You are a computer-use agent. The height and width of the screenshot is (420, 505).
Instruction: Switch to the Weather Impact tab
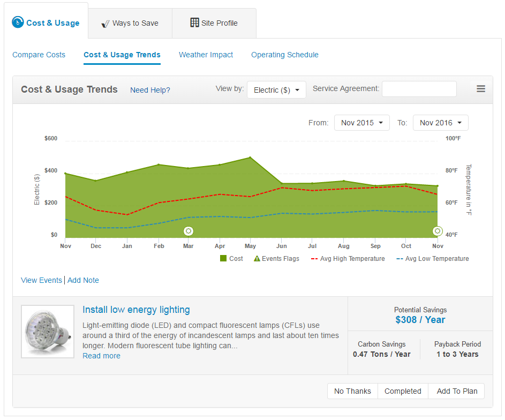click(206, 55)
